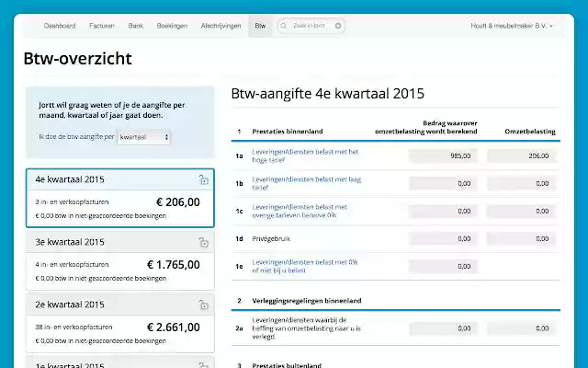Screen dimensions: 588x368
Task: Click the € 1.765,00 total amount
Action: (x=174, y=265)
